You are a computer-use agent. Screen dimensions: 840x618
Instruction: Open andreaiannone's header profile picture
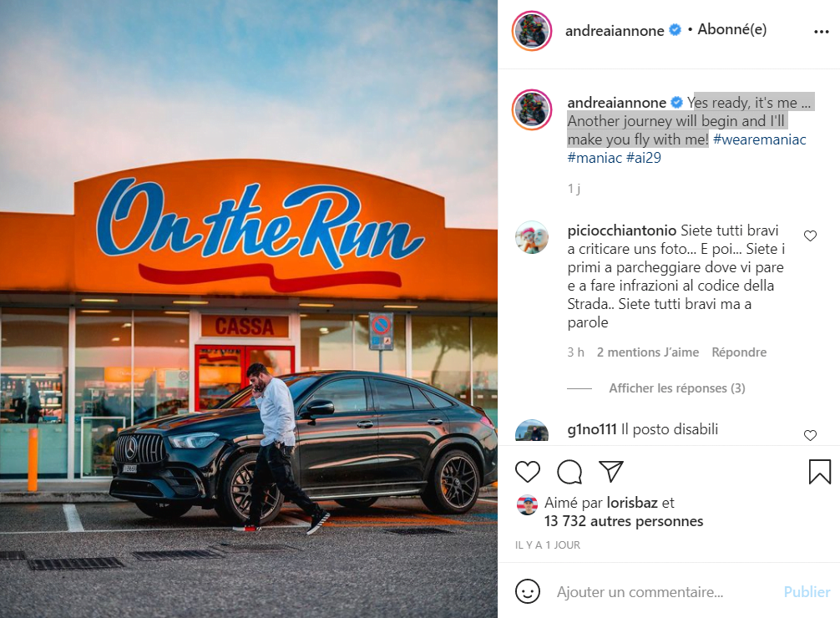[531, 31]
